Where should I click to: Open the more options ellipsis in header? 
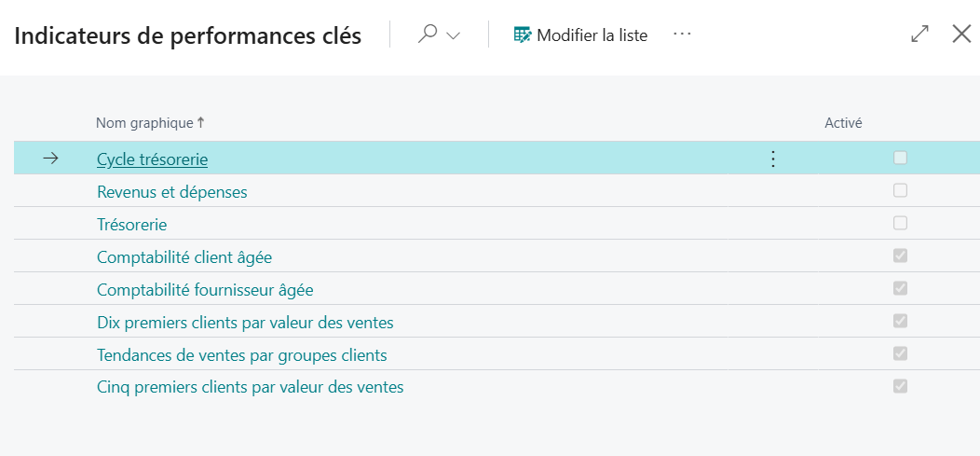(682, 35)
